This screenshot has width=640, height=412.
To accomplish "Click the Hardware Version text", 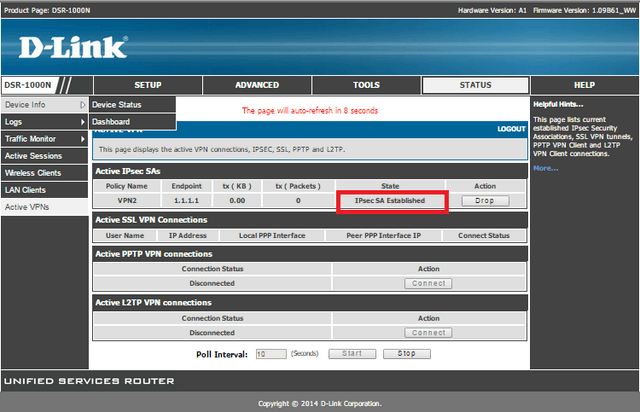I will click(x=492, y=10).
